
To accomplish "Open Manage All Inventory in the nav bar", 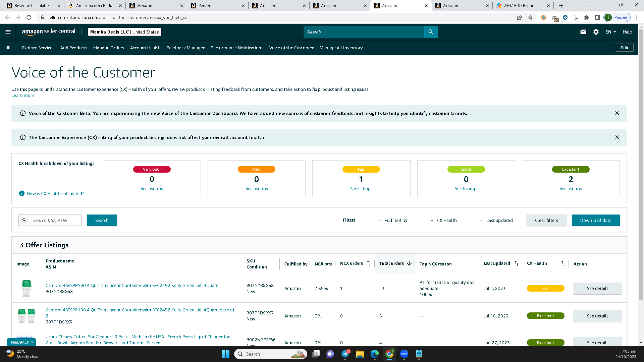I will click(x=341, y=48).
